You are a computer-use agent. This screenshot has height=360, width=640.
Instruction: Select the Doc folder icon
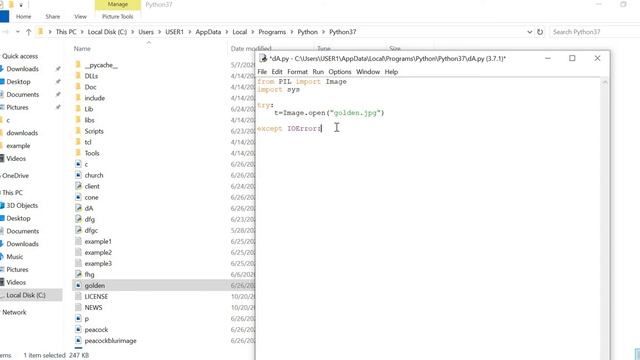[x=78, y=87]
